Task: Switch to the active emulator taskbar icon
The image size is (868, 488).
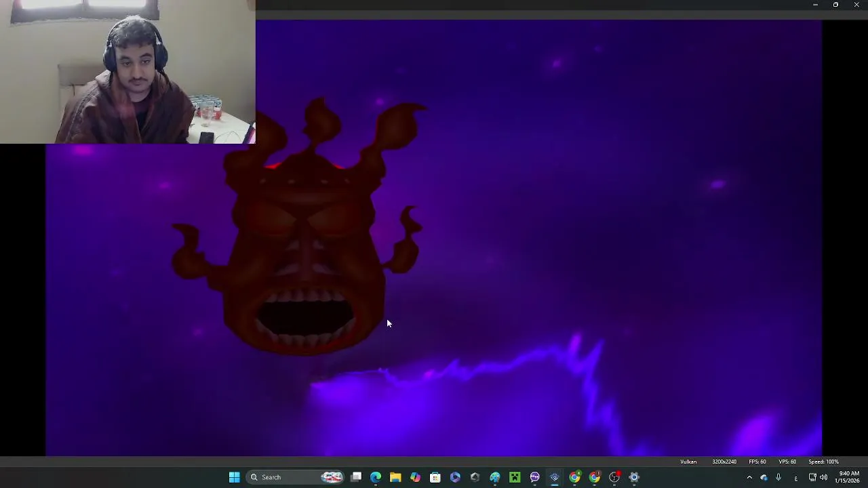Action: pos(555,477)
